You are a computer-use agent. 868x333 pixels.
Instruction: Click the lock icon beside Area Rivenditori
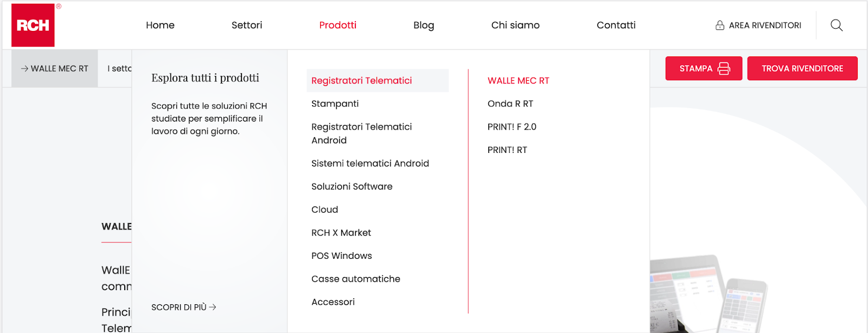coord(720,25)
